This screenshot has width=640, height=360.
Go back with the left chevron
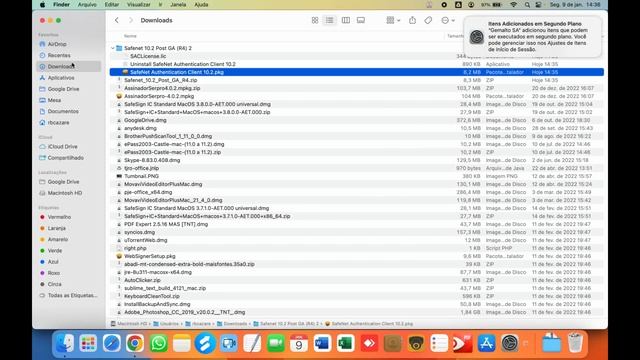coord(117,20)
